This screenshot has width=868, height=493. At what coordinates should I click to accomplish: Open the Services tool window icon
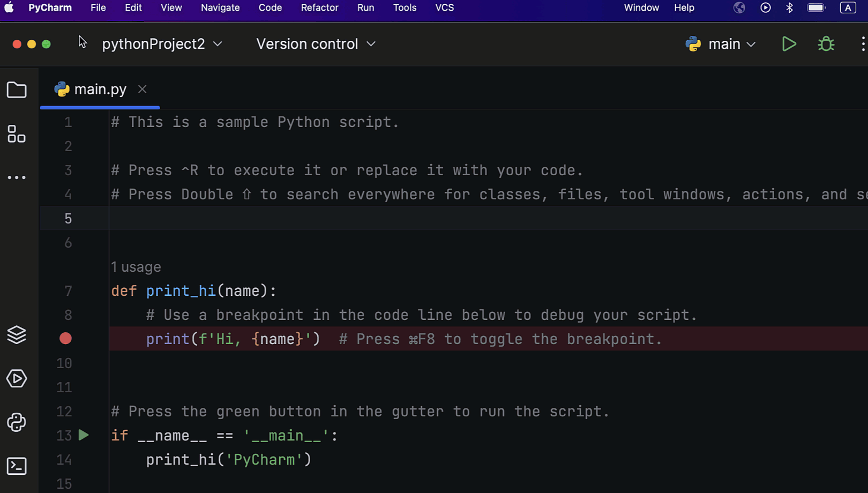tap(17, 379)
